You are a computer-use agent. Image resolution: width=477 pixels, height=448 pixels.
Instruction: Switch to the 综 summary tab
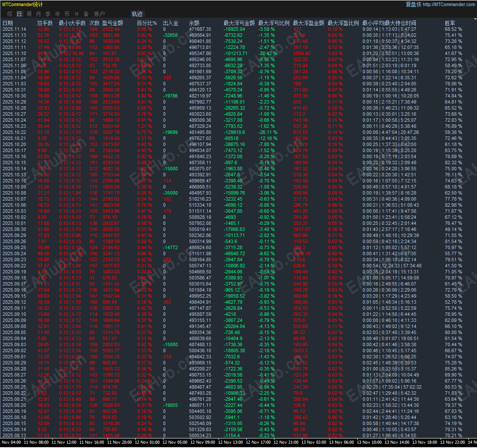[x=10, y=14]
